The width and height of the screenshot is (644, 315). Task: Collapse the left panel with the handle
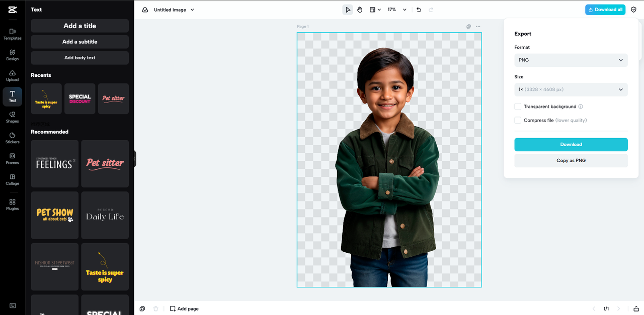pyautogui.click(x=135, y=159)
